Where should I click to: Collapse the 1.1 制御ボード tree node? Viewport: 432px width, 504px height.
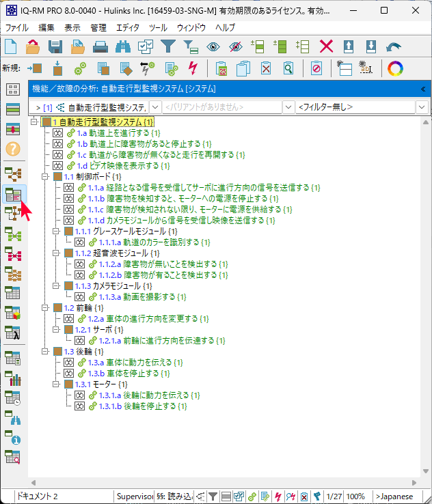[x=46, y=176]
